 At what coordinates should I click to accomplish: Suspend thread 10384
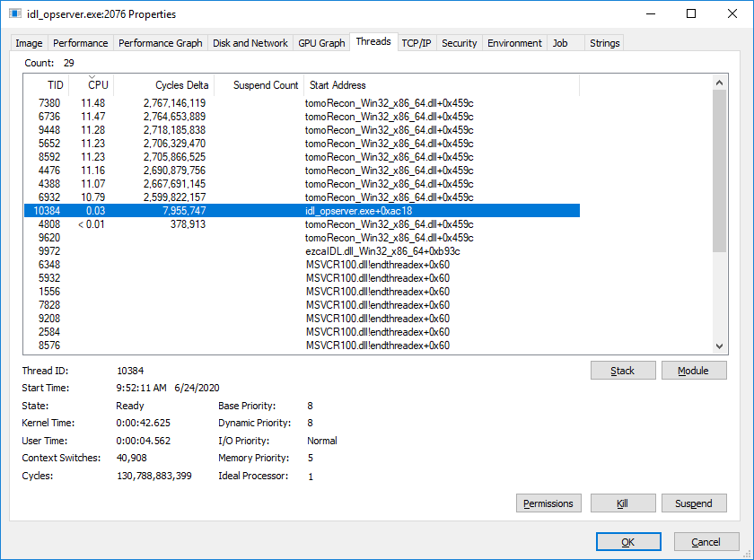click(x=694, y=503)
